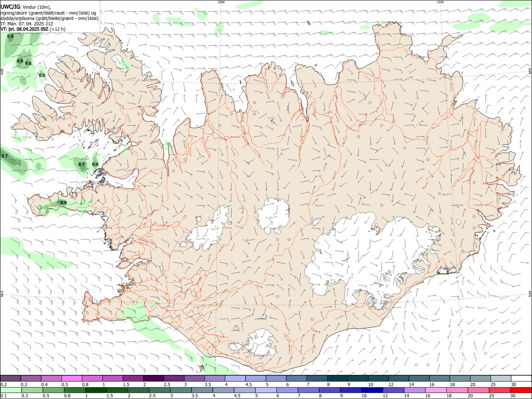Click the bold 'VT: þri. 08.04.2025 09Z' line
This screenshot has width=532, height=399.
(x=25, y=29)
